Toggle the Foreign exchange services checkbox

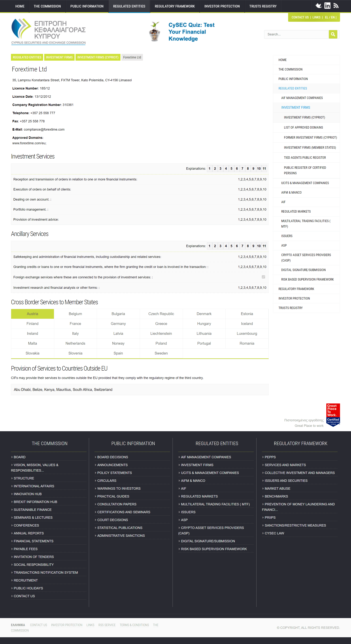click(x=263, y=277)
